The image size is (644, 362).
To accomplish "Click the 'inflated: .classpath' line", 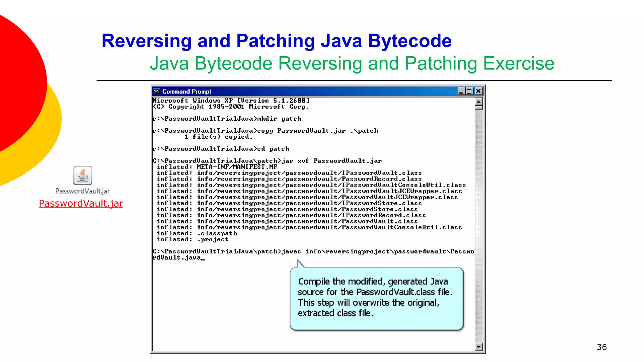I will pos(197,233).
